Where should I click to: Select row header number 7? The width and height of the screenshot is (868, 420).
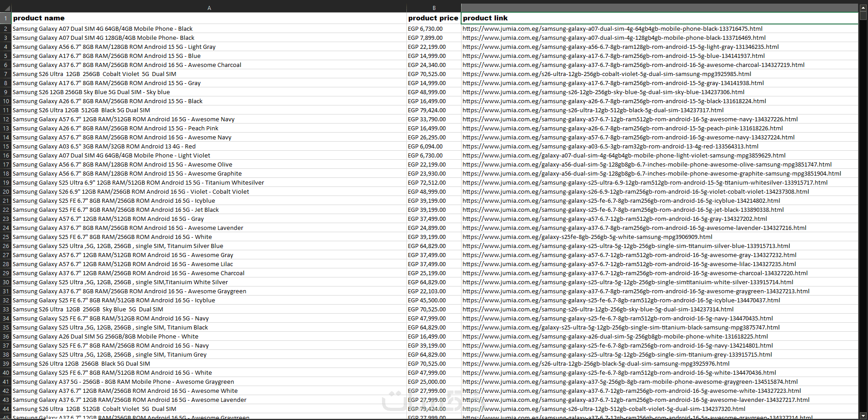pos(5,74)
